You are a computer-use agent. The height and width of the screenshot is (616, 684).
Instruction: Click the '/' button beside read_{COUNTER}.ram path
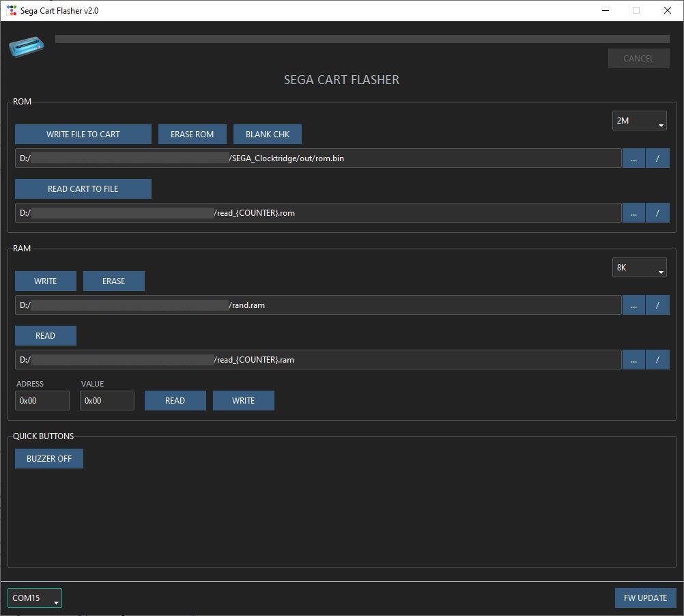tap(657, 359)
